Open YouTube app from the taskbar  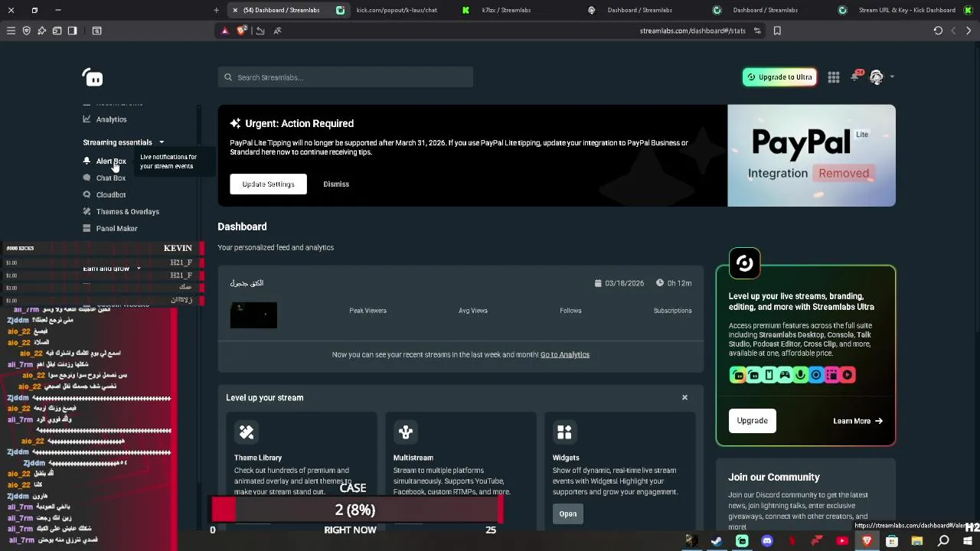click(842, 541)
